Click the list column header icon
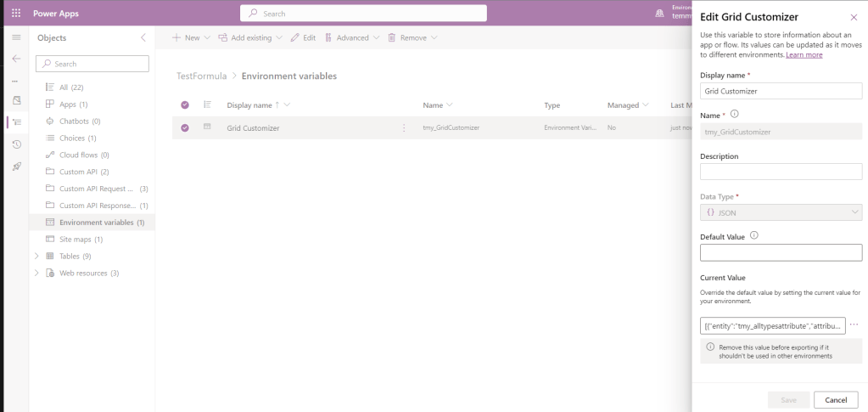 (208, 104)
